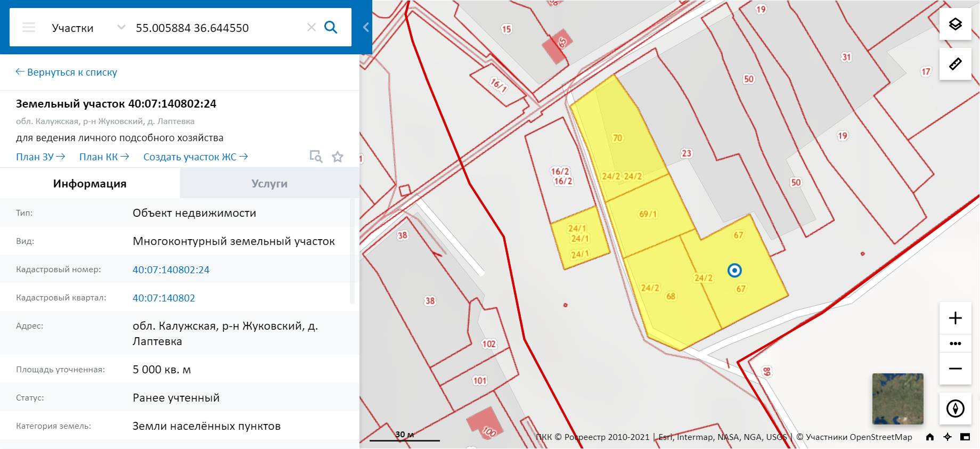Click parcel label 17 on the map
The height and width of the screenshot is (449, 980).
click(x=926, y=71)
